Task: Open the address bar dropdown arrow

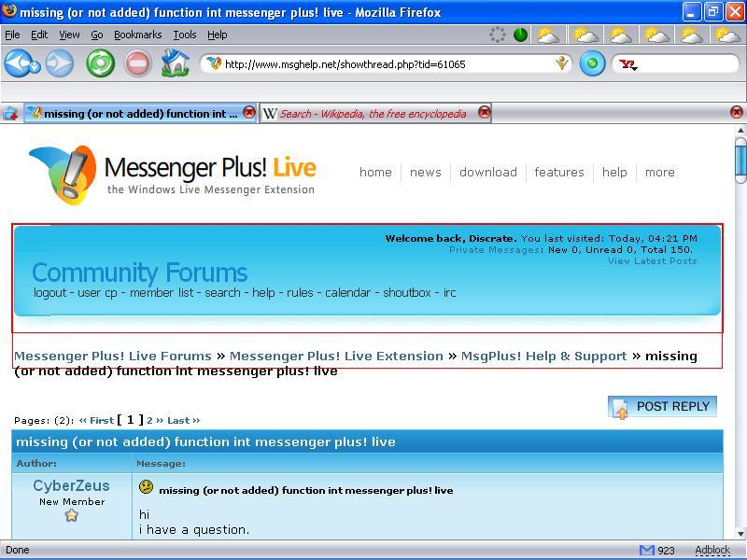Action: 562,63
